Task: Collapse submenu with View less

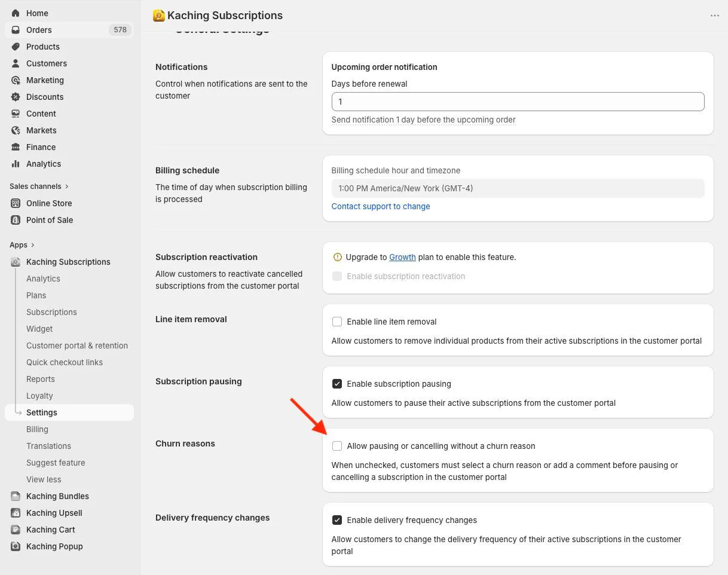Action: click(x=44, y=479)
